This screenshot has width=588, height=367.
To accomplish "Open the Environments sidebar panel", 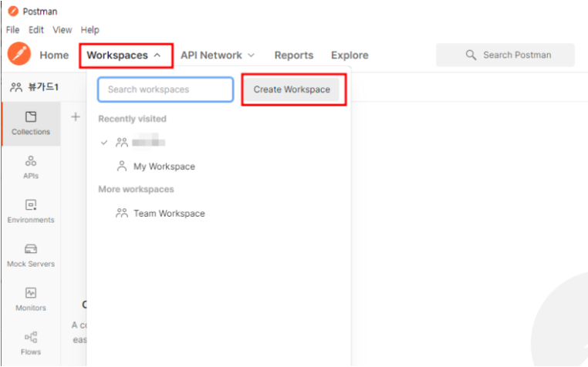I will tap(31, 211).
